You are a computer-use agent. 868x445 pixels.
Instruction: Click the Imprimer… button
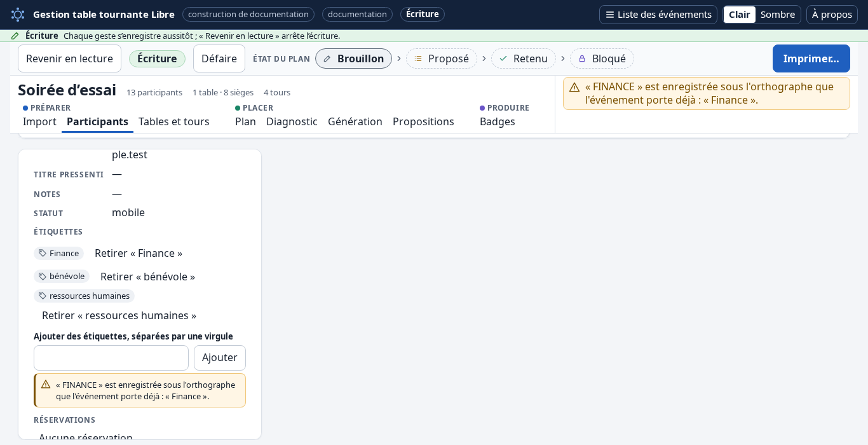(811, 58)
